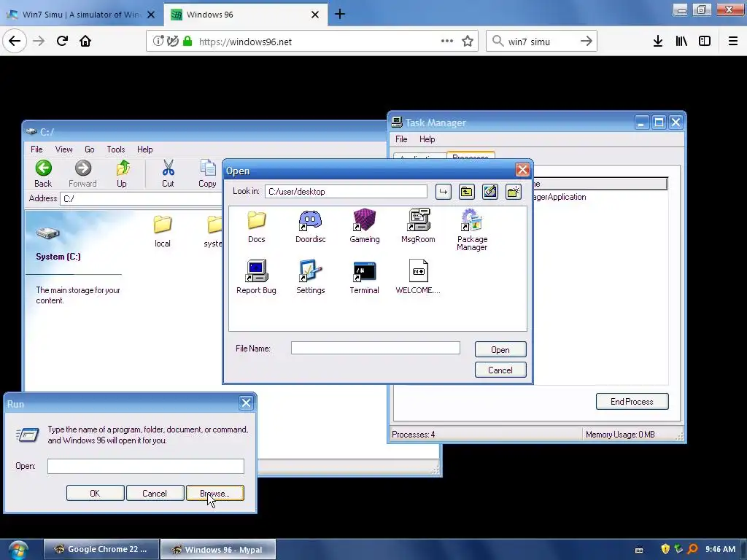Click the taskbar clock showing 9:46 AM
This screenshot has height=560, width=747.
click(x=720, y=549)
